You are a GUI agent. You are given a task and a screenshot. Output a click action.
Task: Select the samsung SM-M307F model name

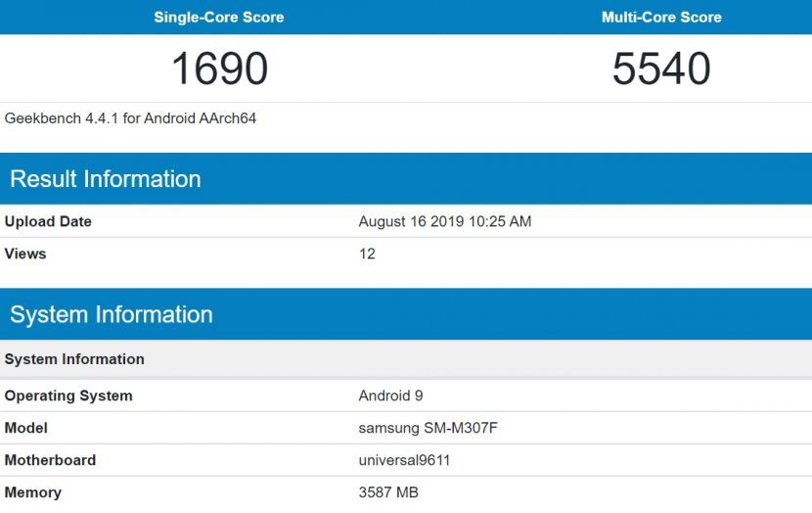tap(423, 428)
